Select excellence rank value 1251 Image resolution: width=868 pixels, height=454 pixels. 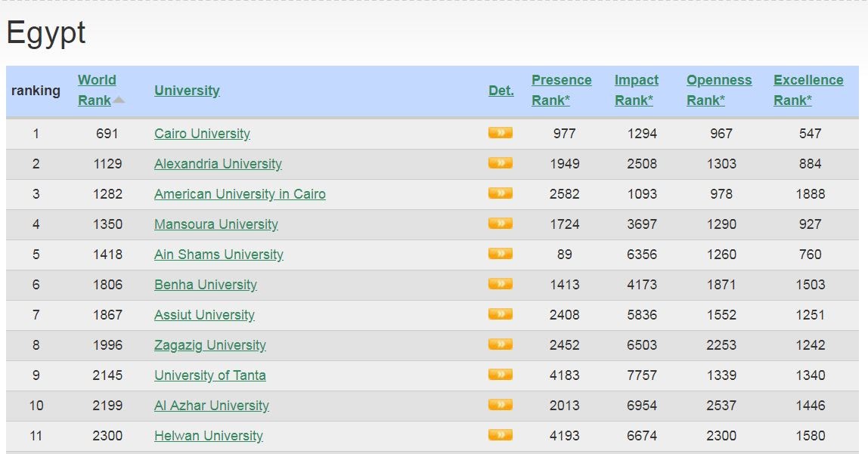pyautogui.click(x=811, y=315)
